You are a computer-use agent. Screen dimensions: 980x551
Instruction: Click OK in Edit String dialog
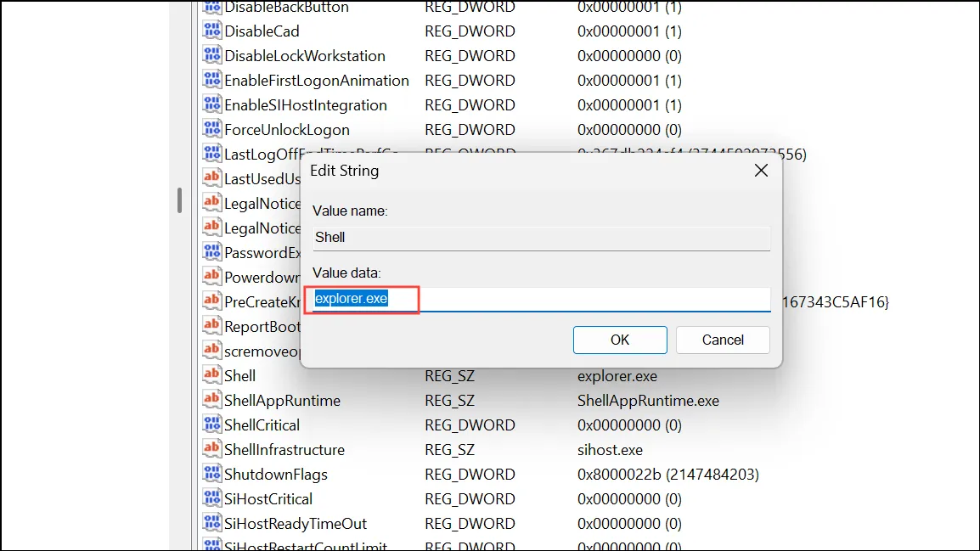click(619, 340)
